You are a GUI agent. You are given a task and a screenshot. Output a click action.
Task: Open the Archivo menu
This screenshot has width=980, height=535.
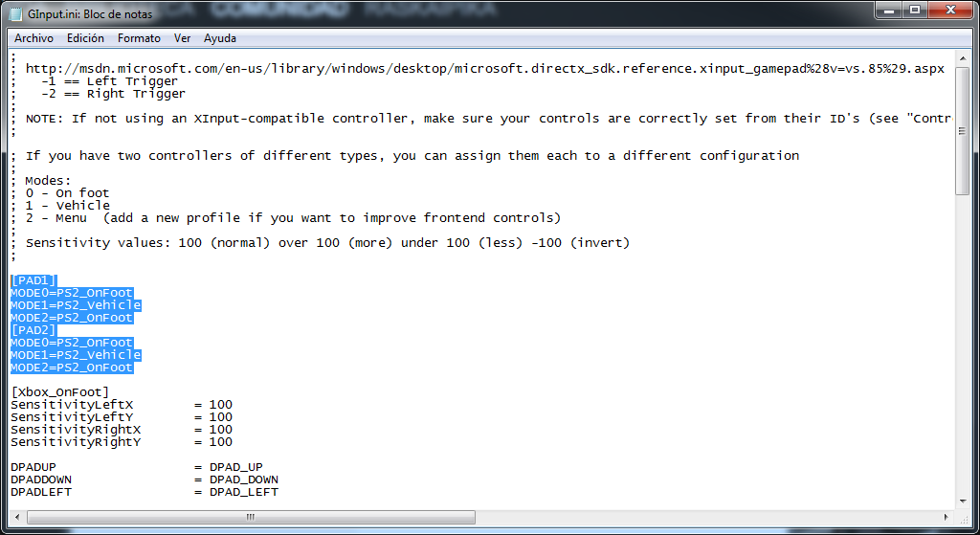tap(33, 38)
